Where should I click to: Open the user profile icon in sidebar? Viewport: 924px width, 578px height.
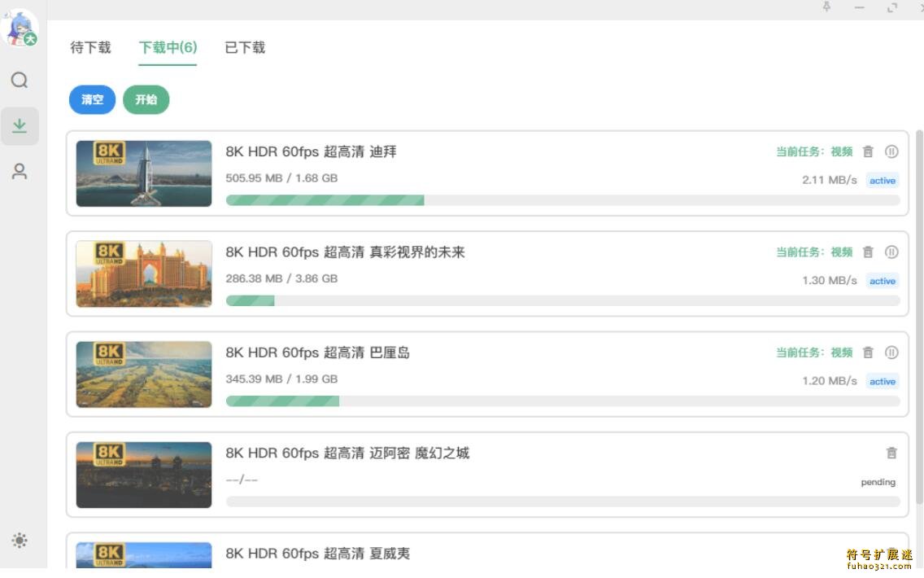(x=20, y=172)
